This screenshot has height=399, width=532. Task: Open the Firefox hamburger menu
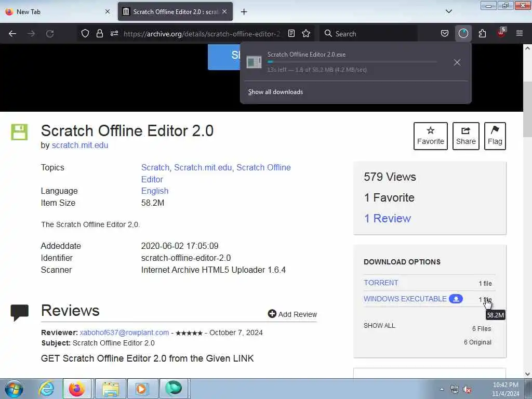tap(520, 34)
